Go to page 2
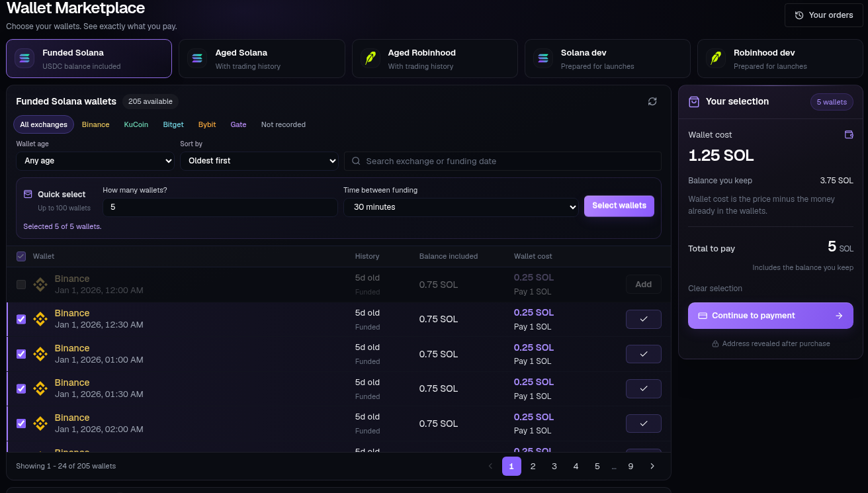Screen dimensions: 868x493 pos(533,466)
